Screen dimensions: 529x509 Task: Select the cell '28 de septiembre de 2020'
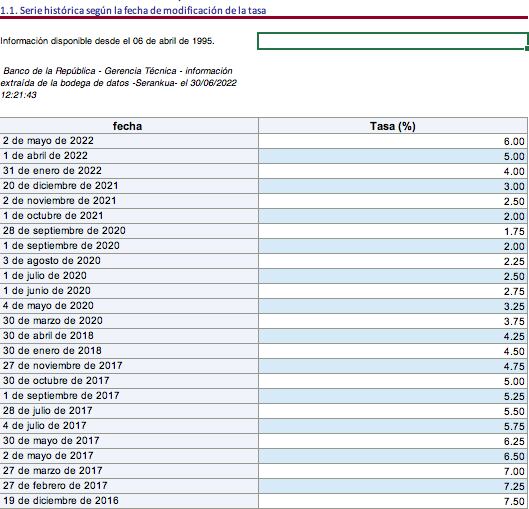click(129, 231)
